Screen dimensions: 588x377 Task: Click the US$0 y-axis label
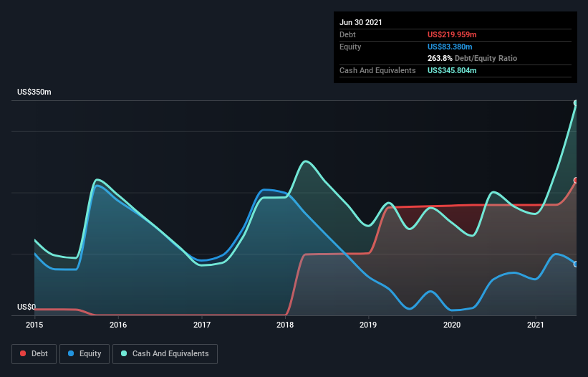tap(26, 307)
